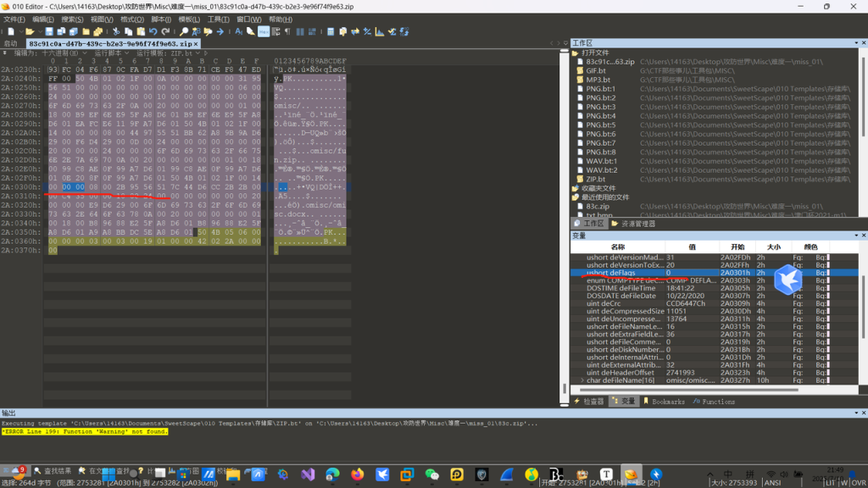
Task: Click the Undo toolbar icon
Action: [153, 31]
